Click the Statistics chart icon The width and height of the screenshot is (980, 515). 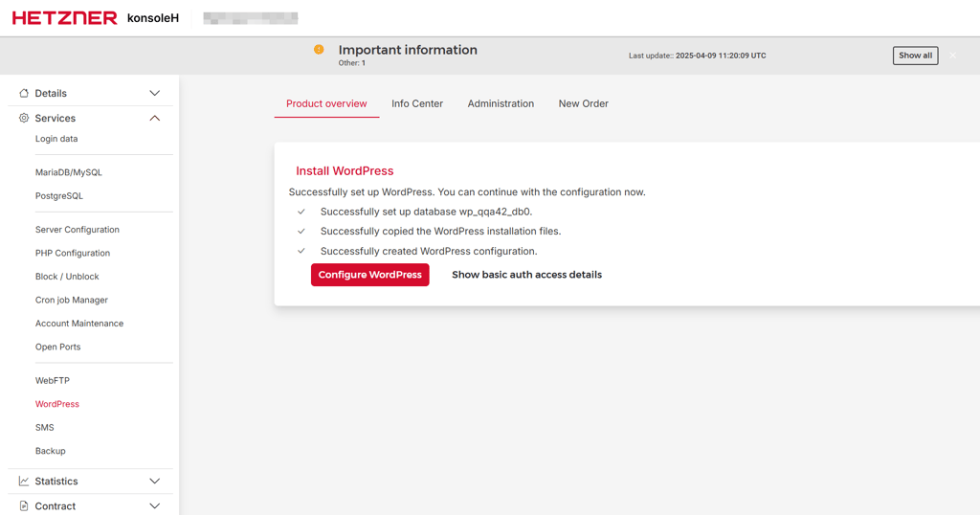(x=24, y=481)
